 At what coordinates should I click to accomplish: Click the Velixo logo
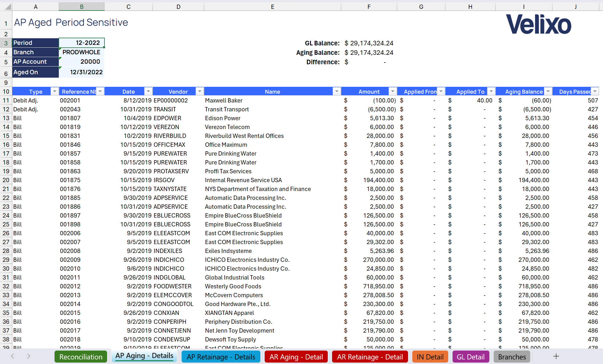[x=538, y=24]
